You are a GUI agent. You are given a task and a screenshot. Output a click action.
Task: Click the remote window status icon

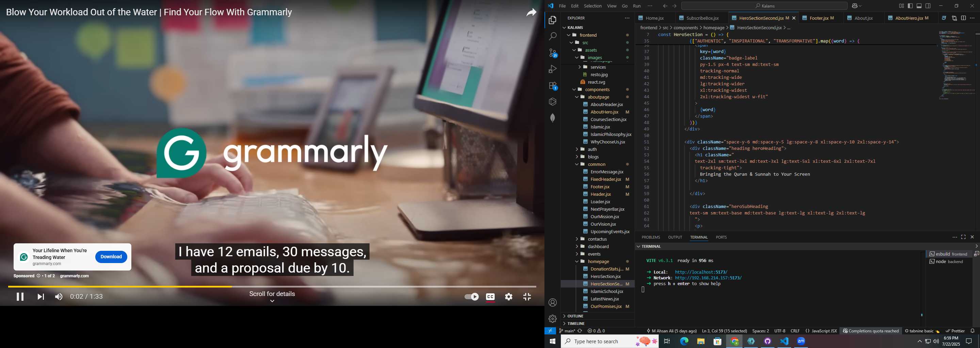[550, 331]
